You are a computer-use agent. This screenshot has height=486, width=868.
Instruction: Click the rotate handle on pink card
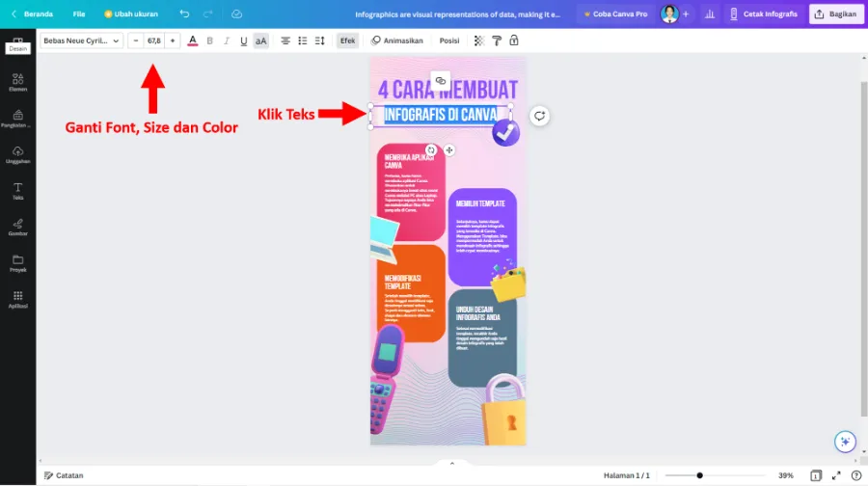pyautogui.click(x=431, y=150)
